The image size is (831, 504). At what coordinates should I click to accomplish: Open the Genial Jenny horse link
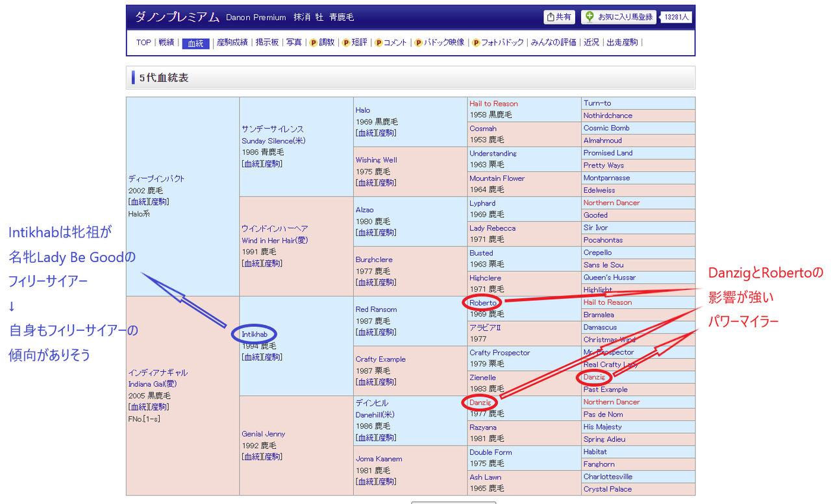coord(264,434)
